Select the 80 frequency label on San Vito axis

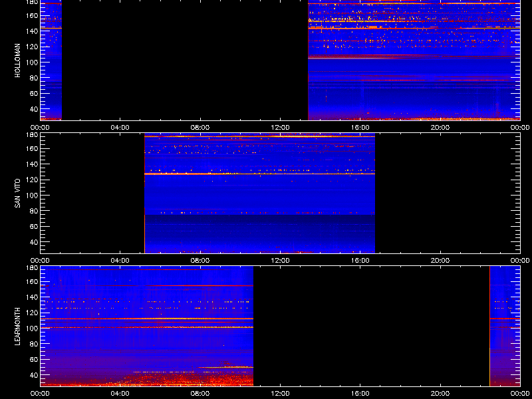tap(34, 211)
